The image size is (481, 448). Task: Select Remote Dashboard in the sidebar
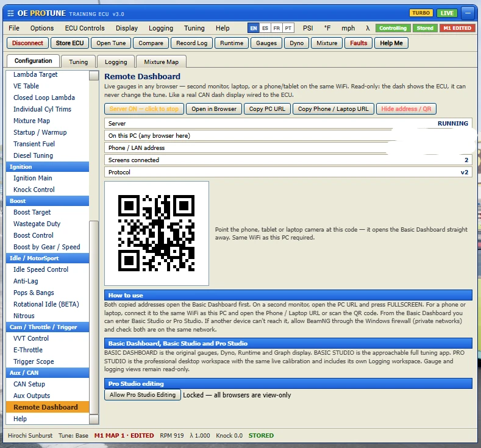point(48,407)
